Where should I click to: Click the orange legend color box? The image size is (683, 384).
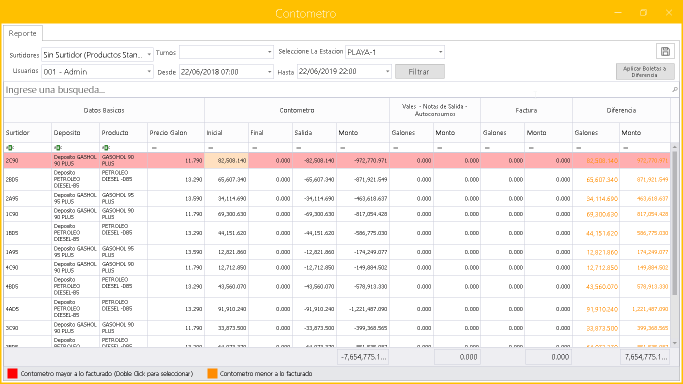[x=212, y=374]
